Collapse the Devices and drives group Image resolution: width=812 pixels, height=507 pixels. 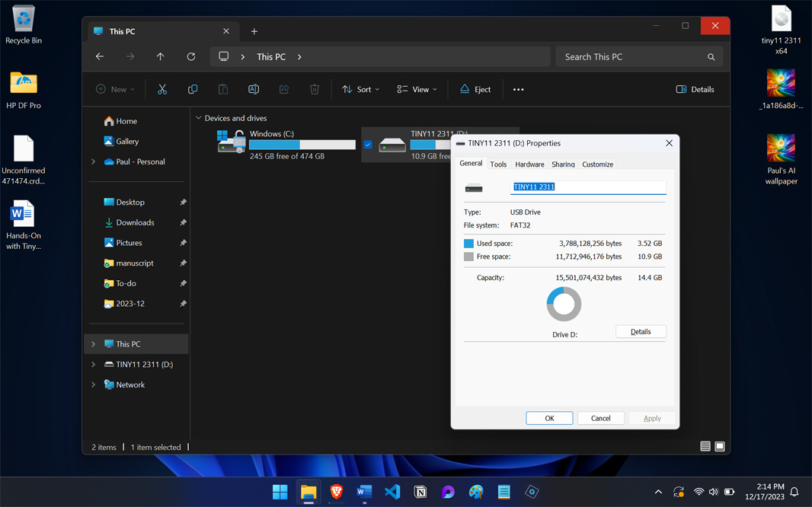click(199, 118)
